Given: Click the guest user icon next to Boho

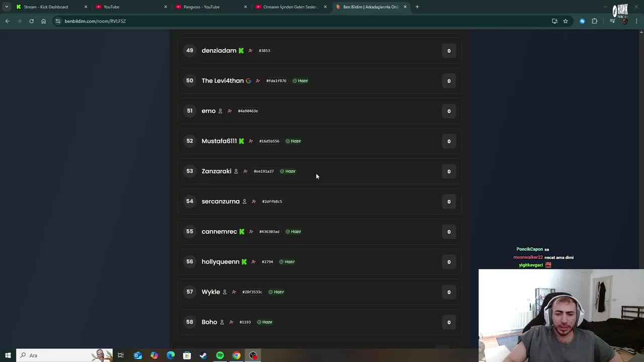Looking at the screenshot, I should pyautogui.click(x=221, y=322).
